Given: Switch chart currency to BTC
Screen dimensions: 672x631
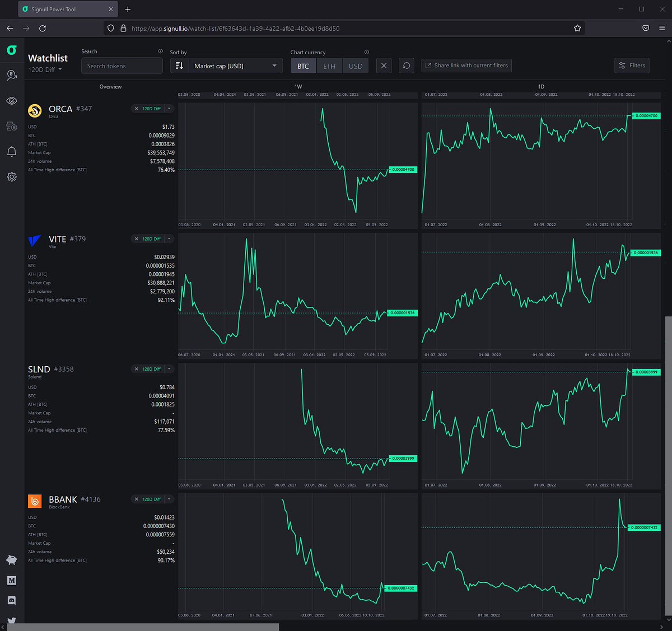Looking at the screenshot, I should (303, 66).
